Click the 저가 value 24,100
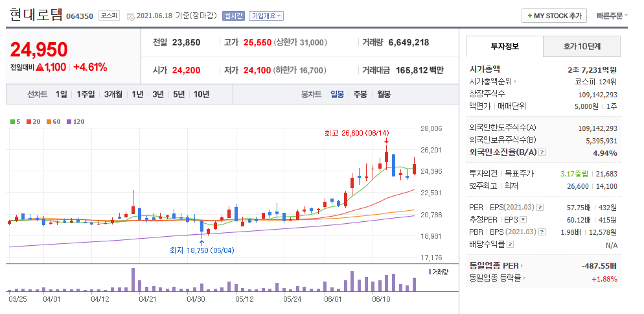 (257, 70)
